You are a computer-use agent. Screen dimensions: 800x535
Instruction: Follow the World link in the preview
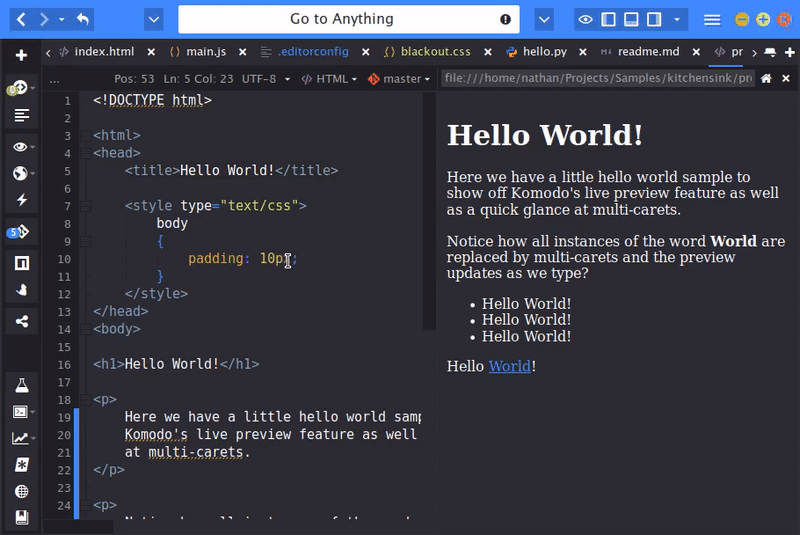click(x=510, y=366)
